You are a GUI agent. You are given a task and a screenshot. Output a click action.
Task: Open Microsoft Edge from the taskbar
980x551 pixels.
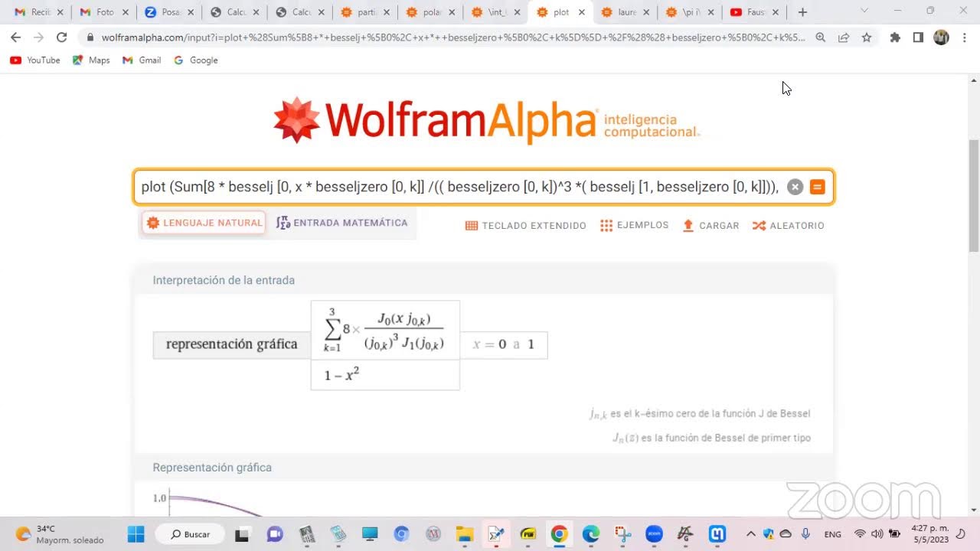tap(590, 534)
